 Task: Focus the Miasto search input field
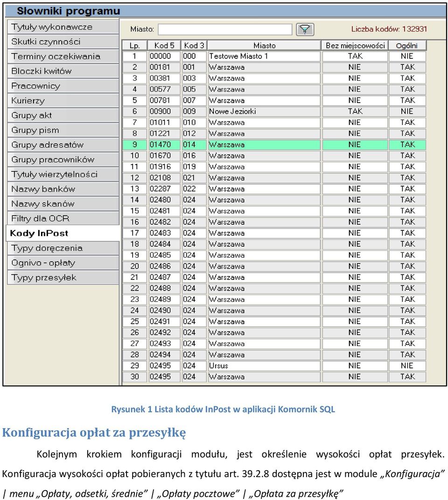point(224,29)
